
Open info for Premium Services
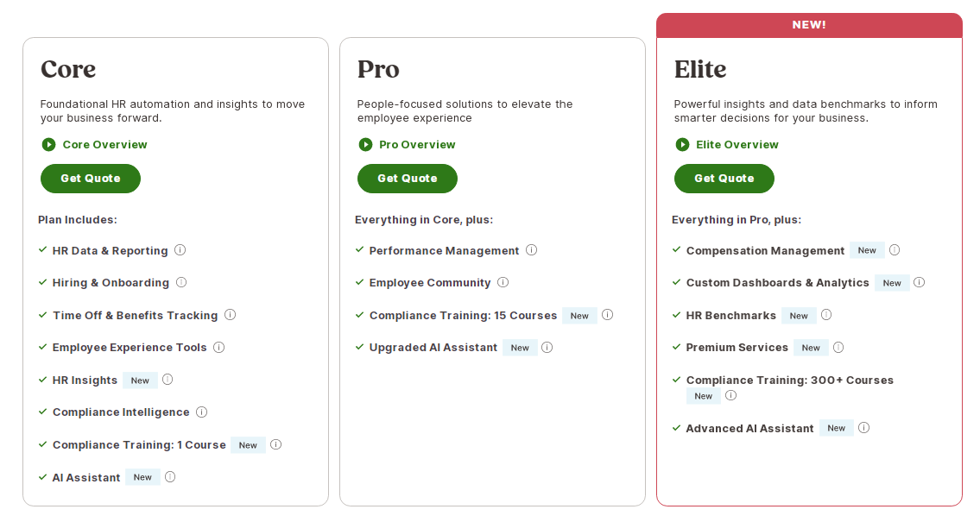click(x=838, y=348)
